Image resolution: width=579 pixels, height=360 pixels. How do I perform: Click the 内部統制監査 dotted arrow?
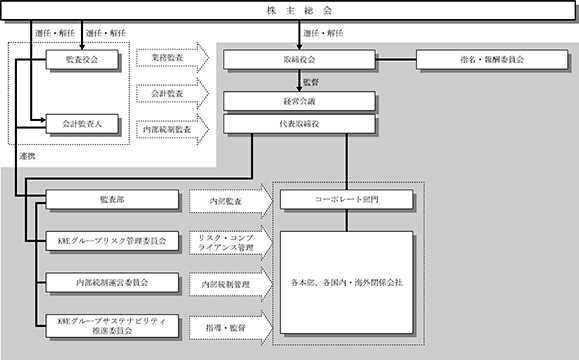pyautogui.click(x=172, y=129)
